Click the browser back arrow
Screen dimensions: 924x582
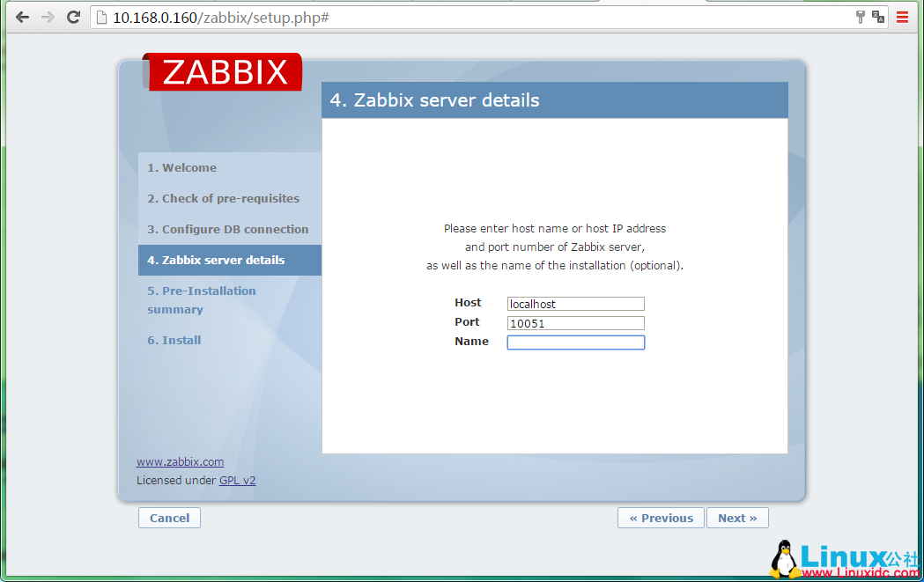click(x=22, y=16)
